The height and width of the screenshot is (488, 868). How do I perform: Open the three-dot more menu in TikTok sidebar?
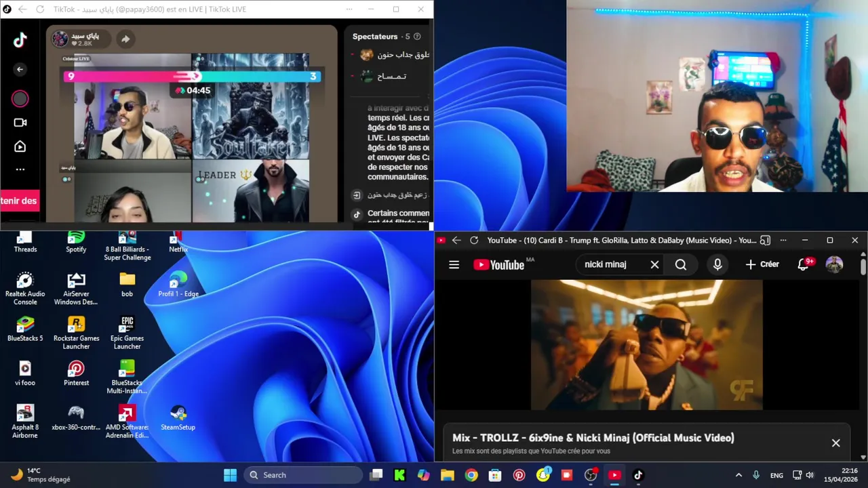point(20,169)
